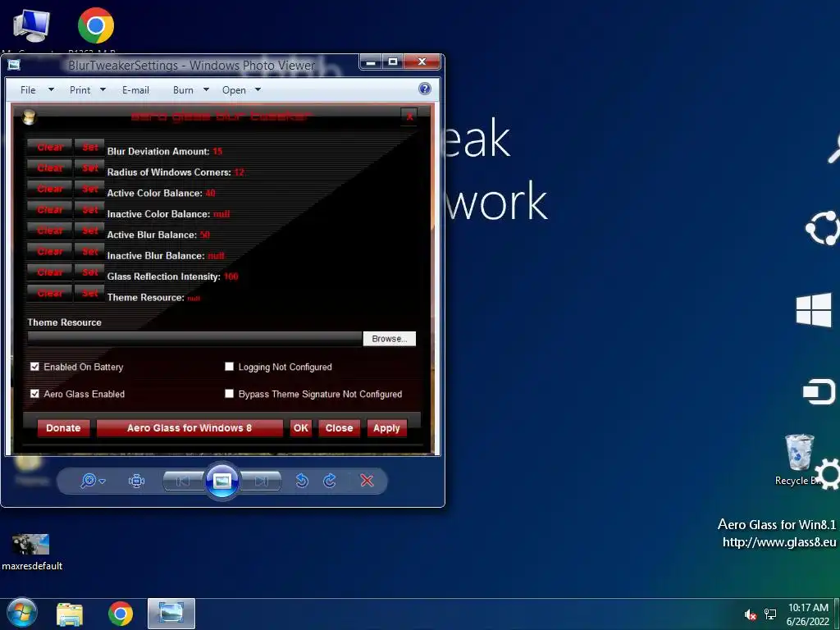Toggle the Aero Glass Enabled checkbox
The image size is (840, 630).
click(34, 394)
